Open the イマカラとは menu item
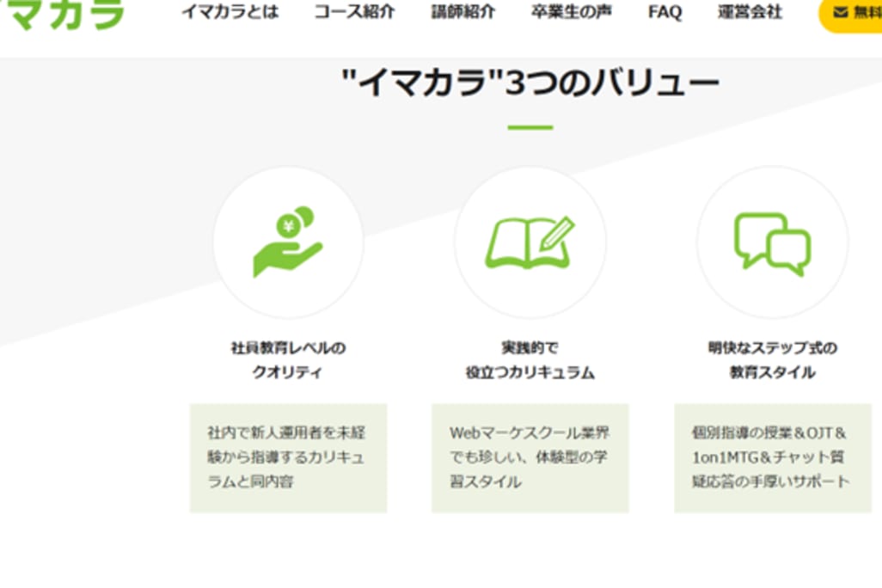Screen dimensions: 882x588 (230, 13)
